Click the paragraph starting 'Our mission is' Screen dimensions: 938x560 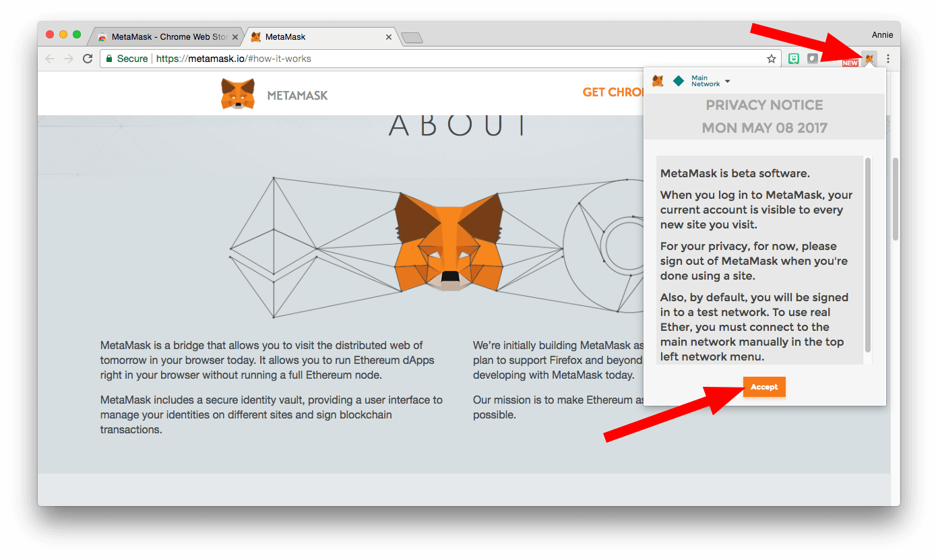point(558,407)
